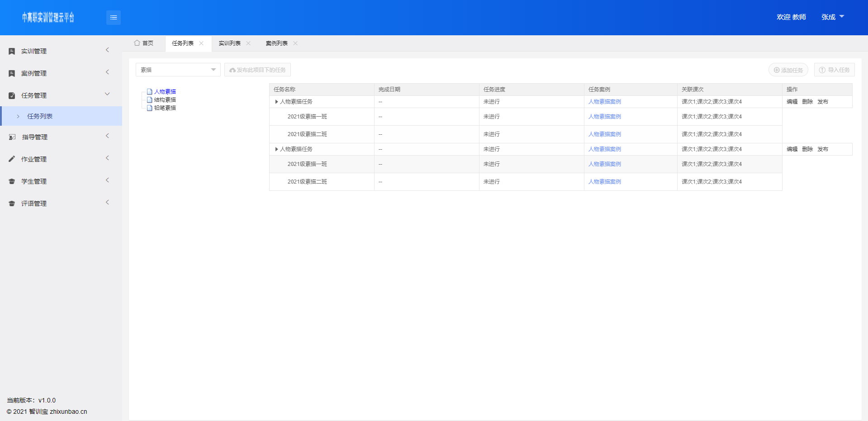Click the 案例管理 bookmark icon
The height and width of the screenshot is (421, 868).
point(12,74)
